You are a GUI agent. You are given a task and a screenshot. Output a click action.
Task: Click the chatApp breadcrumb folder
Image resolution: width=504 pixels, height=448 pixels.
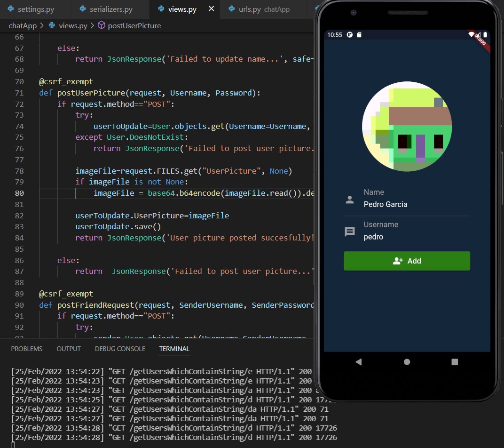click(x=23, y=25)
